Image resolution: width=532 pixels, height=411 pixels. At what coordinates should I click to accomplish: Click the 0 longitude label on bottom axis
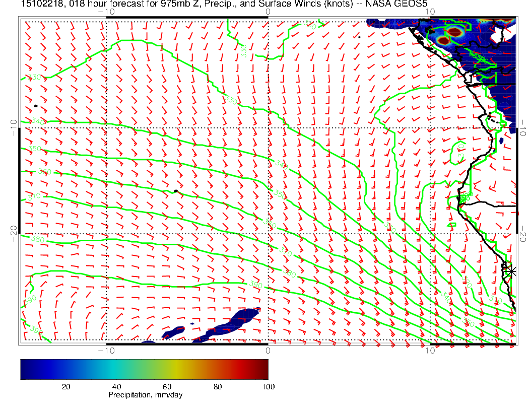click(x=268, y=350)
